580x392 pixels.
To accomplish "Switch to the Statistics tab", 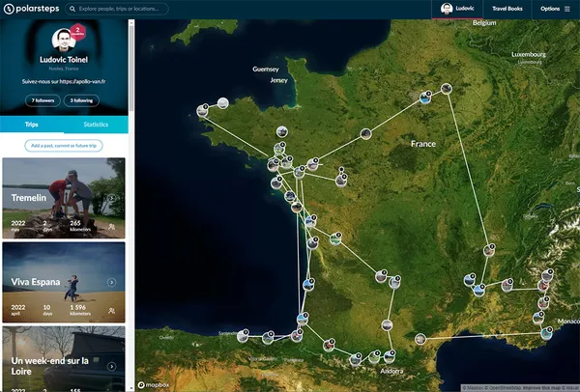I will click(96, 125).
